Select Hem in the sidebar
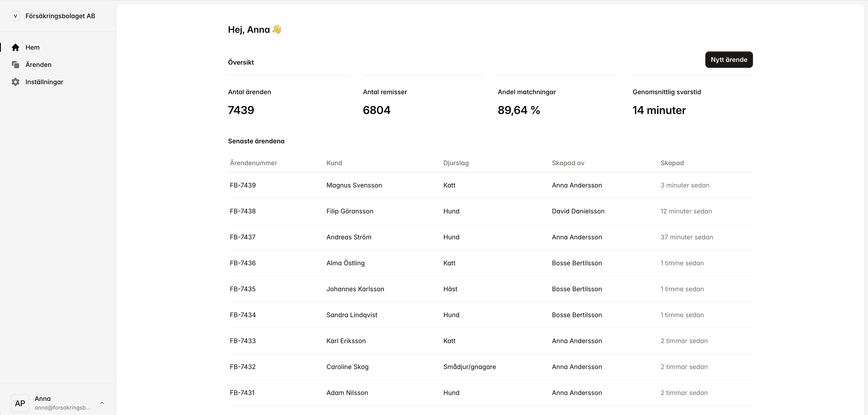The height and width of the screenshot is (415, 868). pyautogui.click(x=32, y=48)
